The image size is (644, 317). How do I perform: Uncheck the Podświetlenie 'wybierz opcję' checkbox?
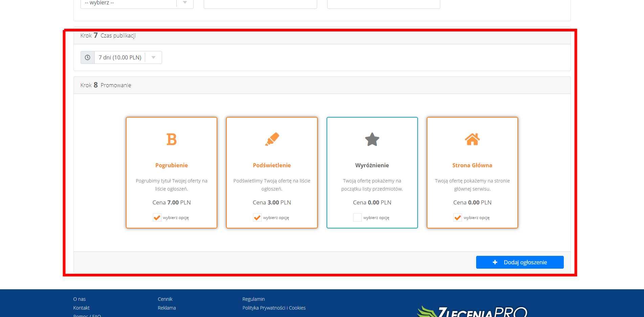pyautogui.click(x=257, y=218)
